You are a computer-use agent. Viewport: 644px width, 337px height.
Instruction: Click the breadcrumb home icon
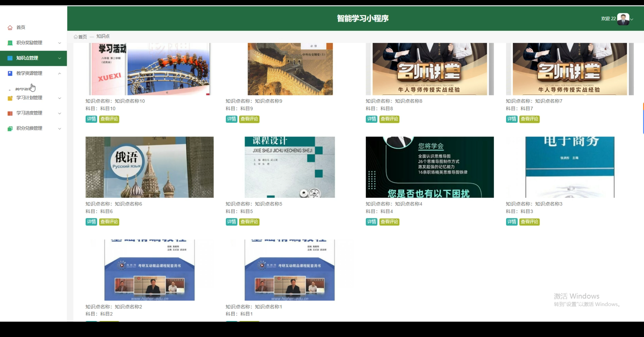click(x=75, y=37)
